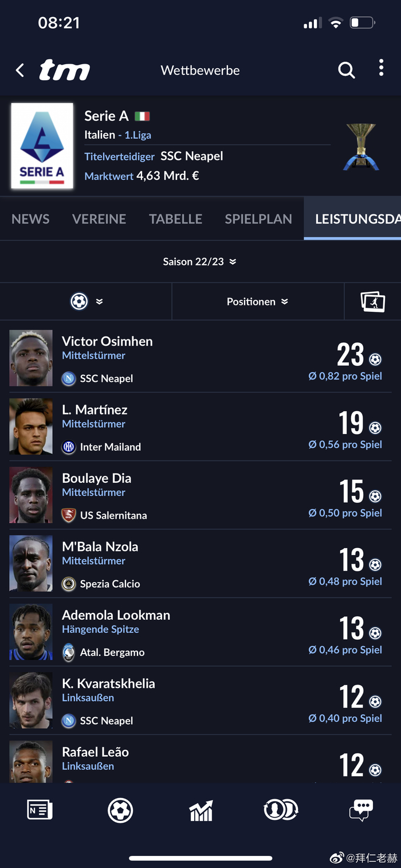This screenshot has height=868, width=401.
Task: Tap the tm Transfermarkt logo
Action: click(64, 71)
